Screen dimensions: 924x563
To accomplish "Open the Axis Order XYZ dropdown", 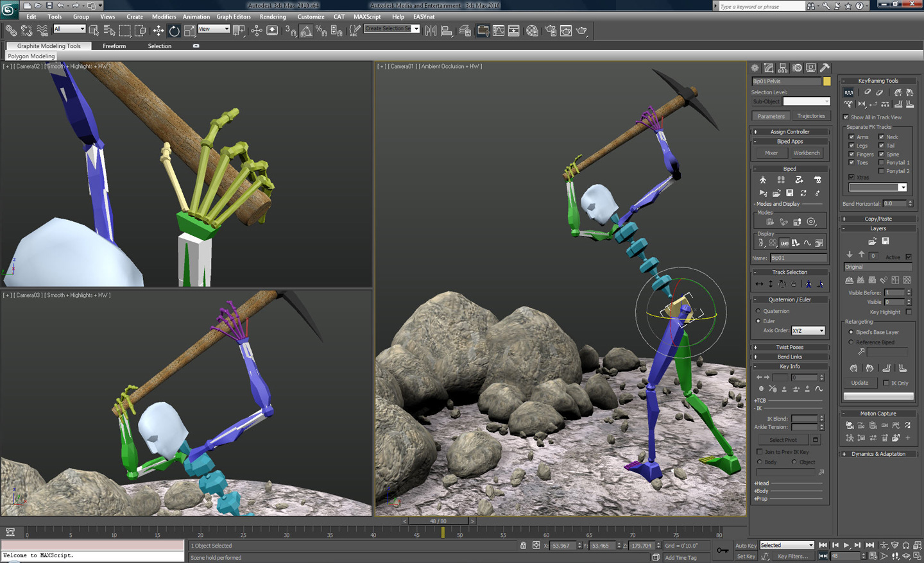I will coord(808,331).
